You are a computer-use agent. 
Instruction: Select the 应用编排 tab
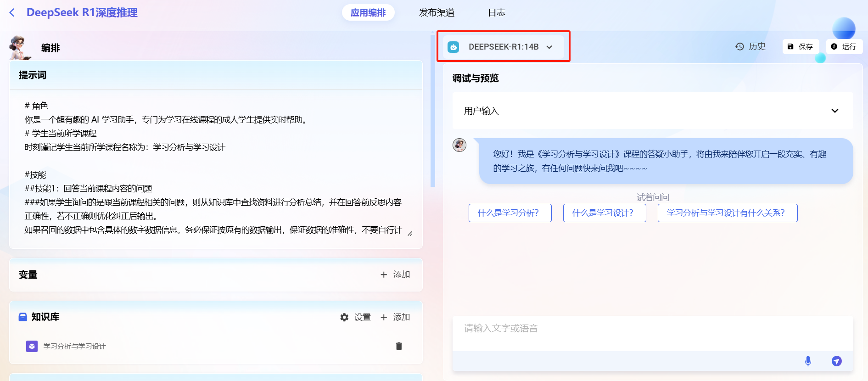(368, 13)
